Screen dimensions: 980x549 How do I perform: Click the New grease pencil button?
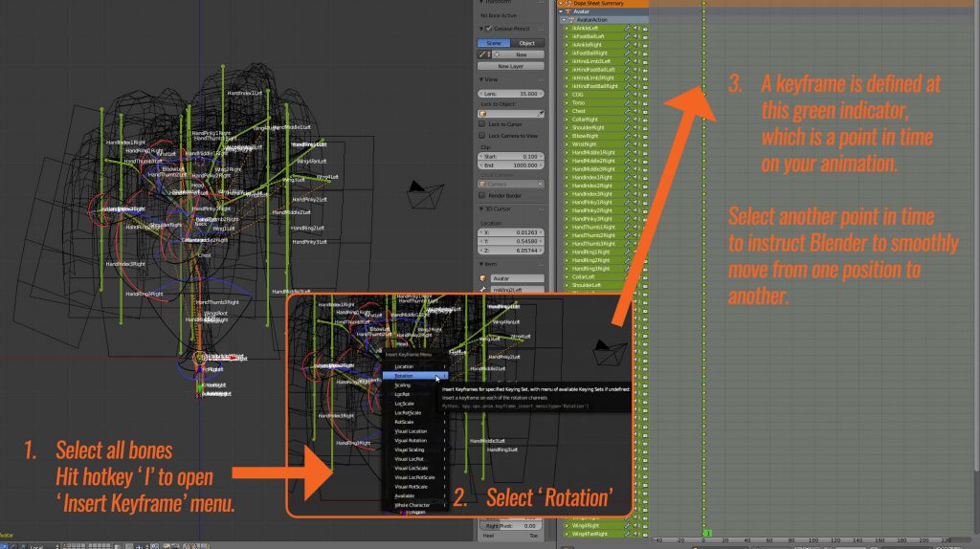coord(520,55)
